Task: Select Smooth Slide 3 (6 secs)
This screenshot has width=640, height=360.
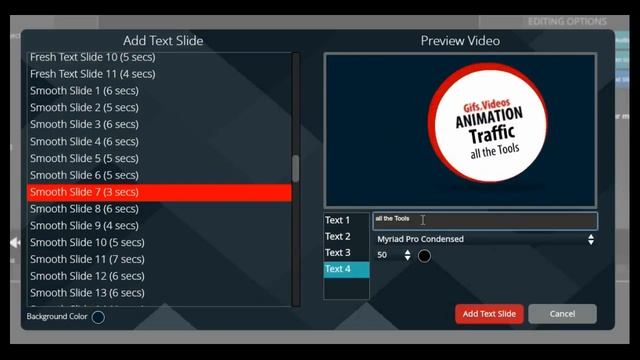Action: [x=159, y=124]
